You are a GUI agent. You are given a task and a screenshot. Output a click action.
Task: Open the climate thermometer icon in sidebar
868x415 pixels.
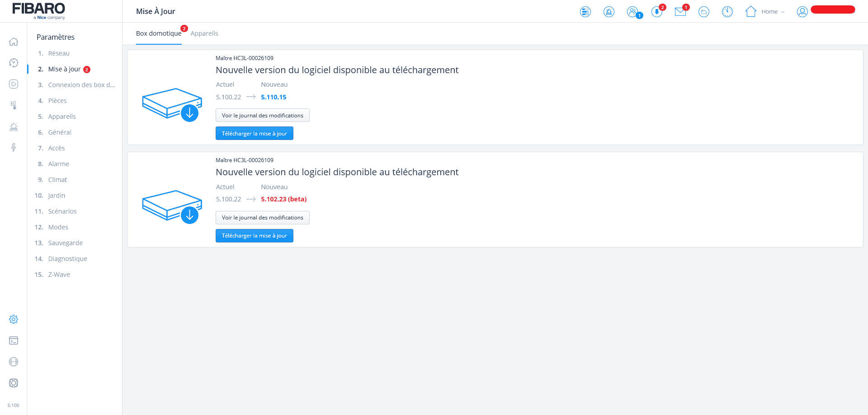(14, 105)
